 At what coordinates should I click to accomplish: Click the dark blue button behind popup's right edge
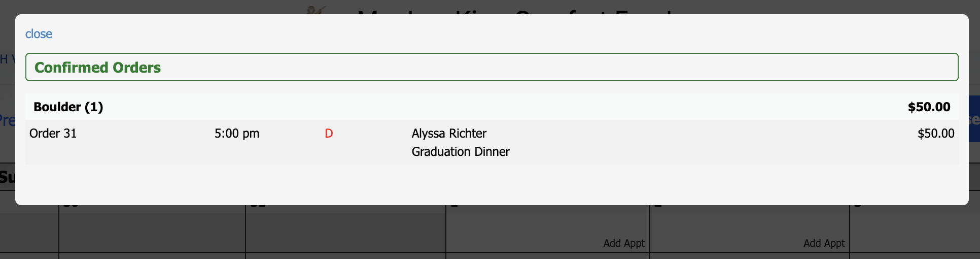click(974, 119)
